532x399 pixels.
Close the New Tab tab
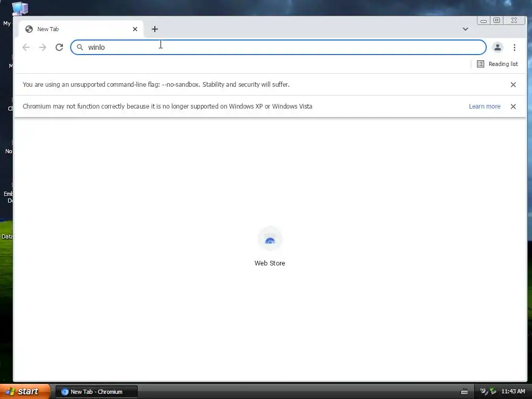135,29
